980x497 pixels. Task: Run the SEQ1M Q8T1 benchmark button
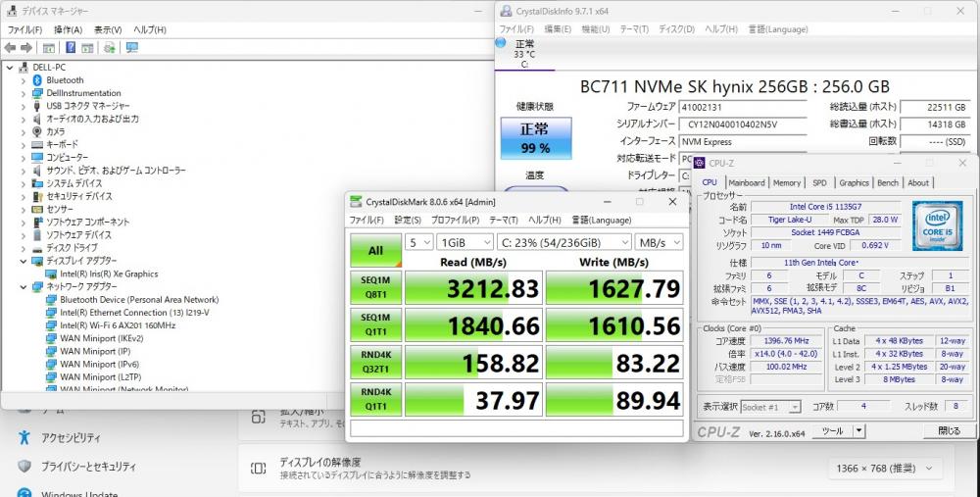375,287
